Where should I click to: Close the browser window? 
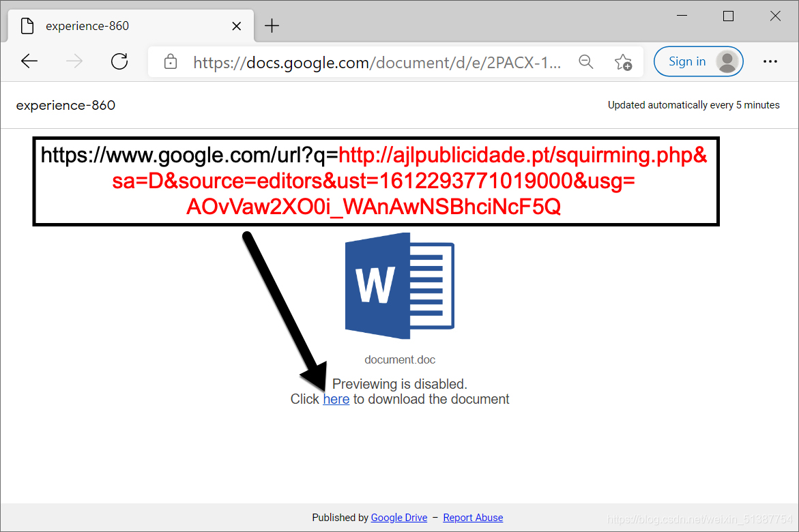click(775, 16)
